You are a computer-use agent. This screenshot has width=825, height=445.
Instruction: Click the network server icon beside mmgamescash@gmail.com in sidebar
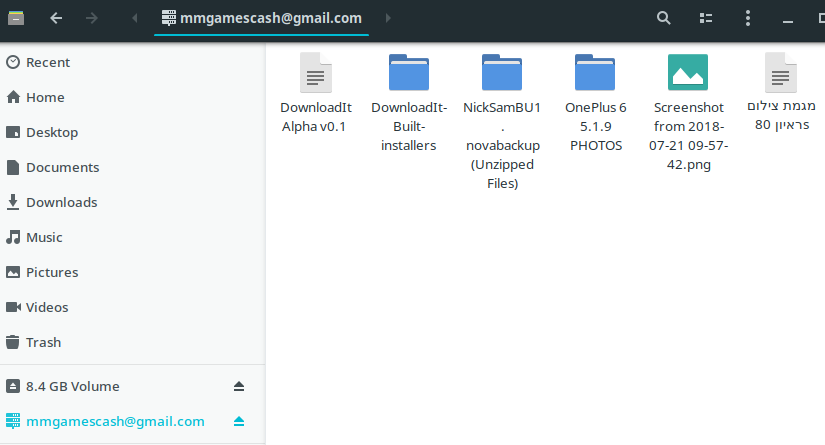click(x=13, y=421)
